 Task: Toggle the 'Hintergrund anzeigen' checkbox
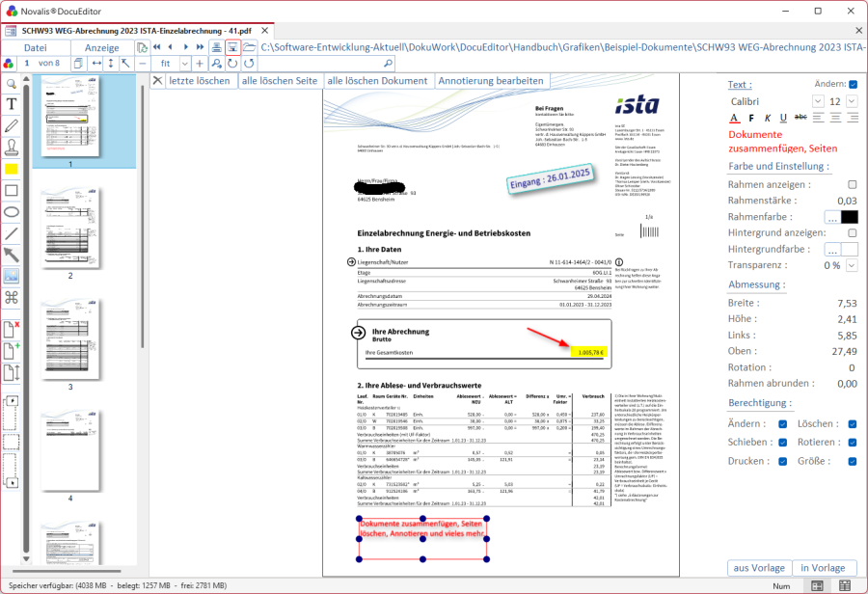click(x=852, y=233)
